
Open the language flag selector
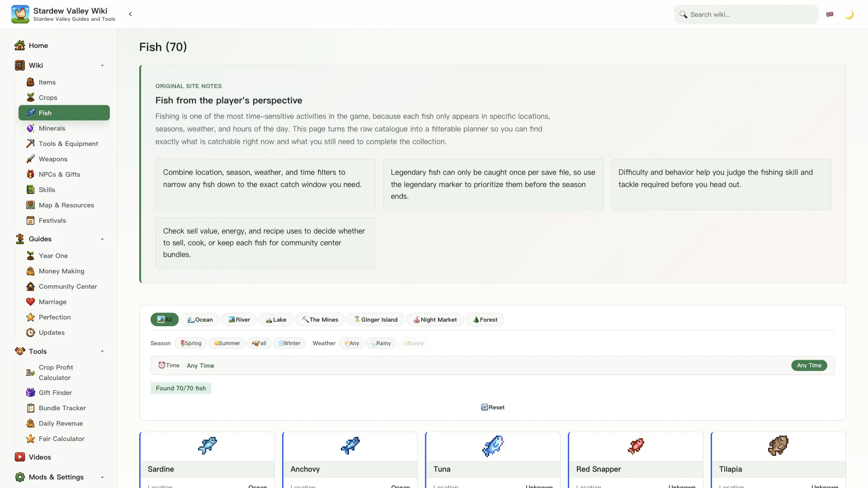click(830, 14)
